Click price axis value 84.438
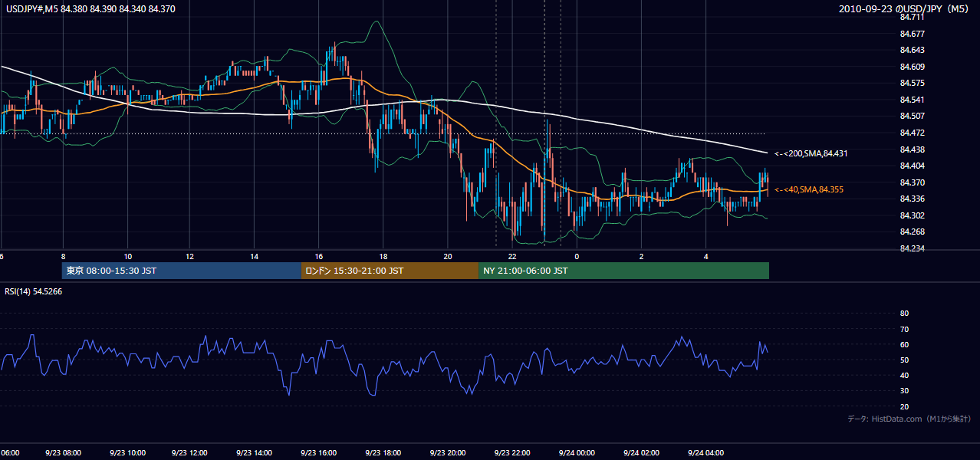The height and width of the screenshot is (460, 980). coord(911,149)
